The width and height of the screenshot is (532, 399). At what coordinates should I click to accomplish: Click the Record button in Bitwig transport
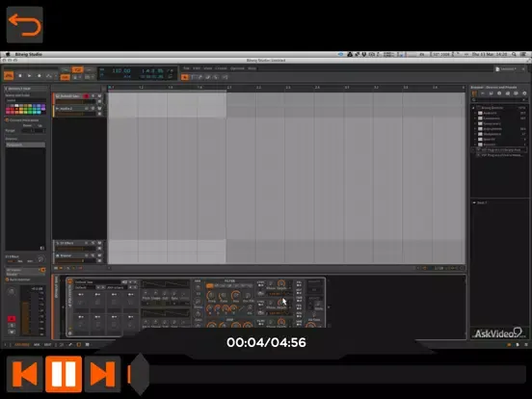tap(39, 76)
